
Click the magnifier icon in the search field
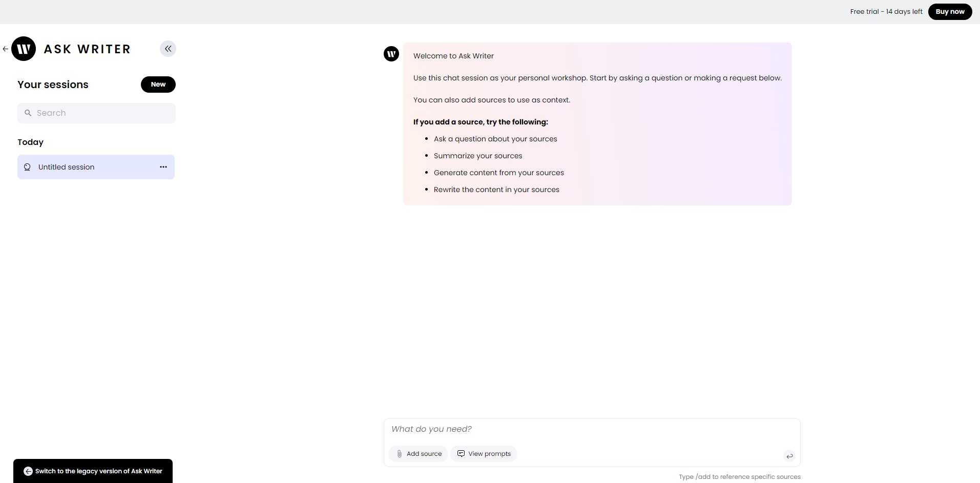(28, 113)
